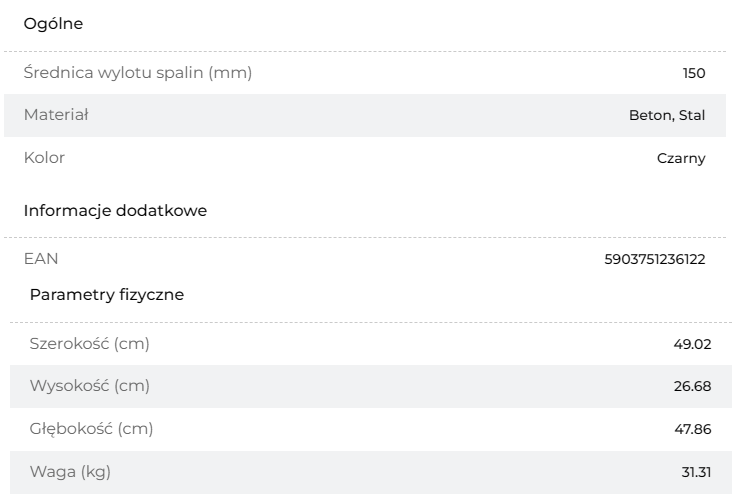The image size is (741, 500).
Task: Click the Czarny color value
Action: [x=681, y=158]
